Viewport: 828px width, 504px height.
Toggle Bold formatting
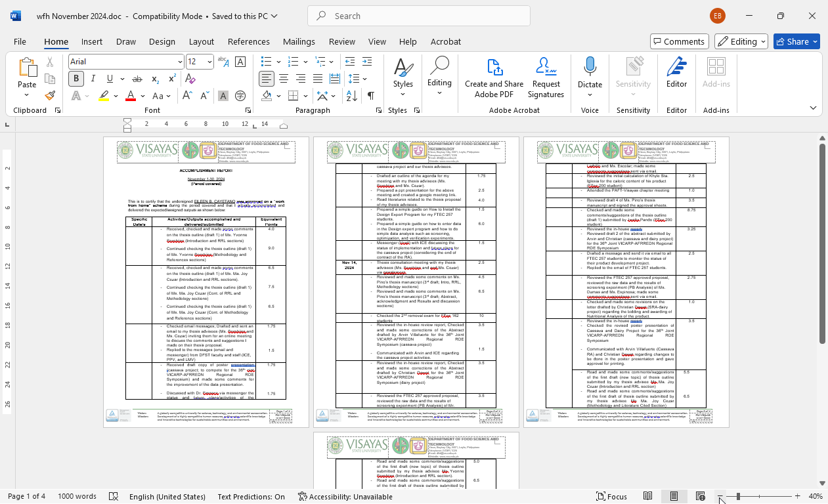tap(76, 79)
